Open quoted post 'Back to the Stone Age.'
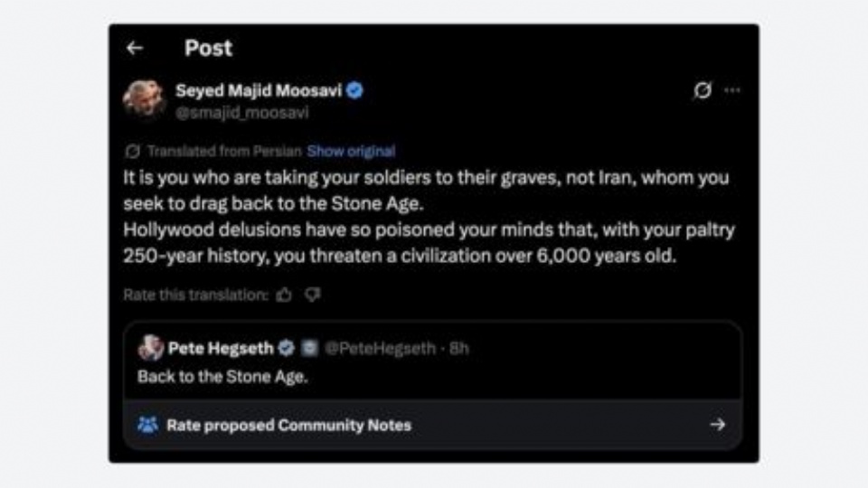Screen dimensions: 868x488 pos(222,377)
